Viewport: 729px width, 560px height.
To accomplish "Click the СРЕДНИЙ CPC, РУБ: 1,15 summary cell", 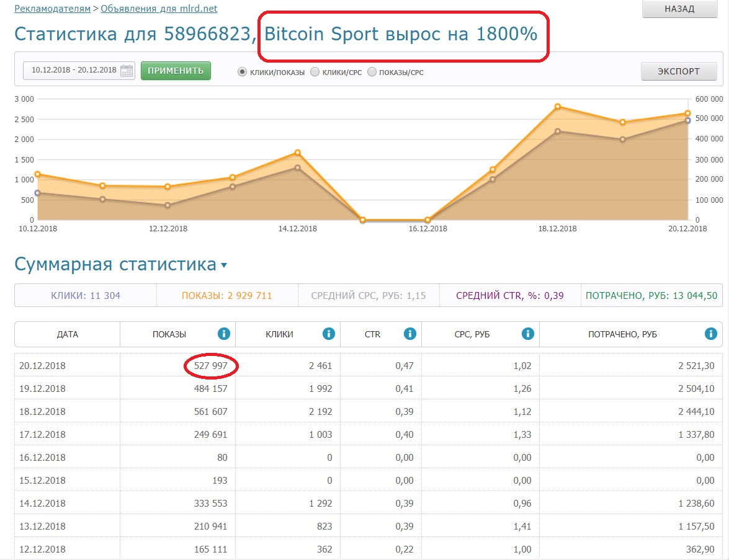I will 369,296.
